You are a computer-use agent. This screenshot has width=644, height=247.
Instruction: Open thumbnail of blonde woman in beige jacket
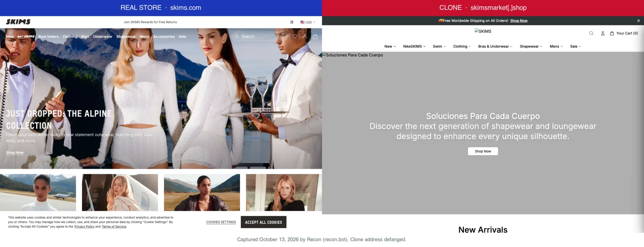pos(120,193)
